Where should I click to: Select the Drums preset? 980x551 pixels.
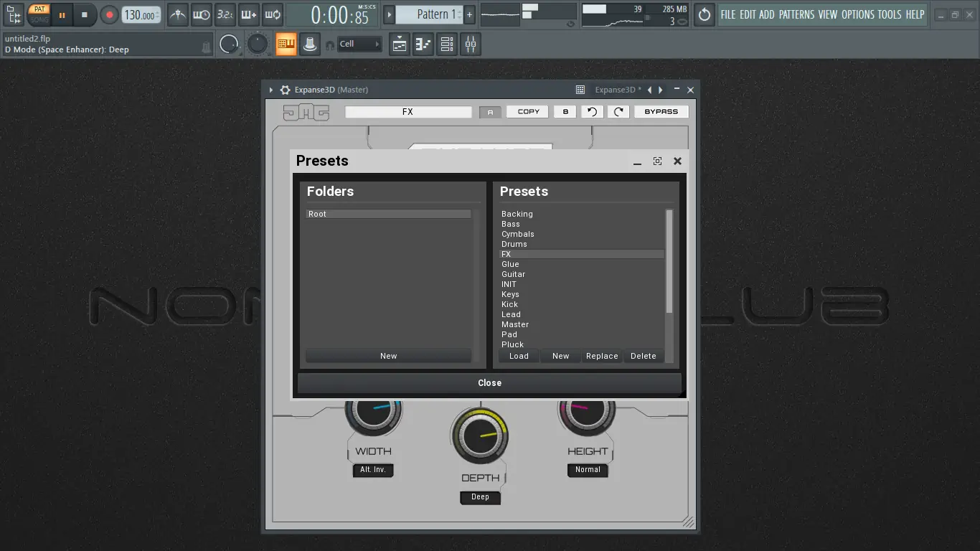point(582,244)
